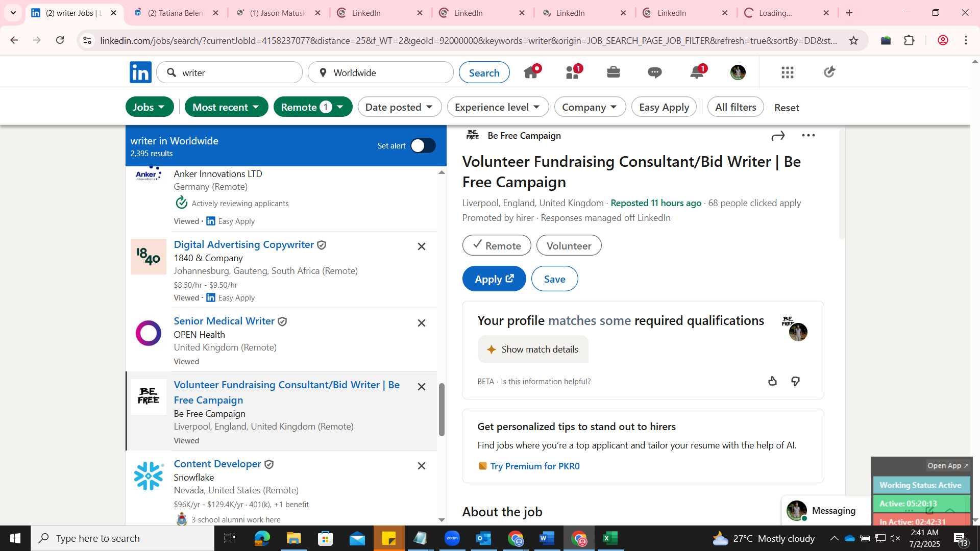The height and width of the screenshot is (551, 980).
Task: Click the Apply button
Action: (494, 279)
